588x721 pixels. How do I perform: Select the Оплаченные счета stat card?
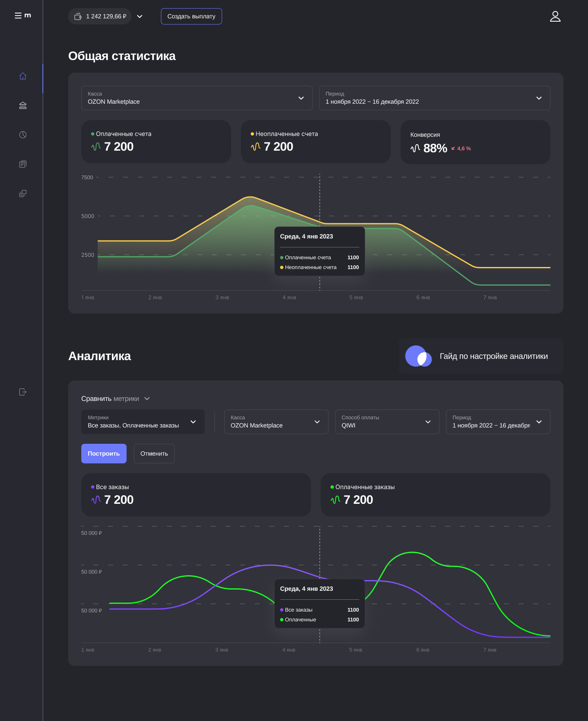156,142
